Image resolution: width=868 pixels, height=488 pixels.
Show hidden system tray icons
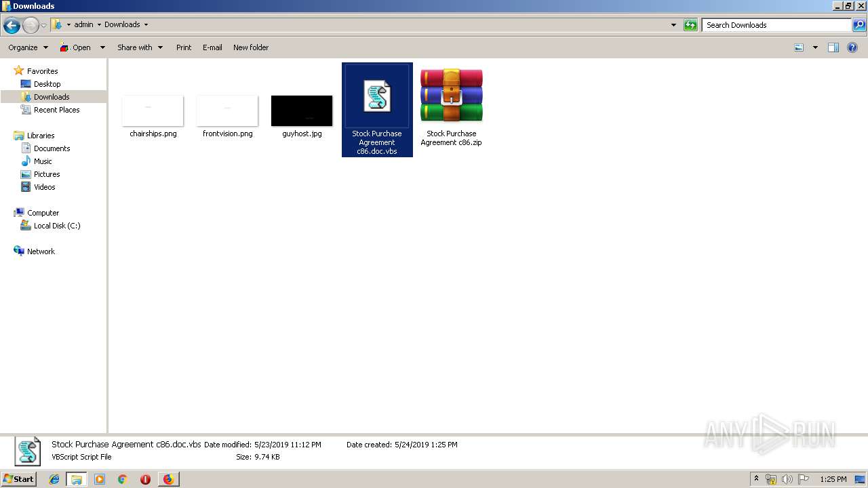tap(757, 479)
